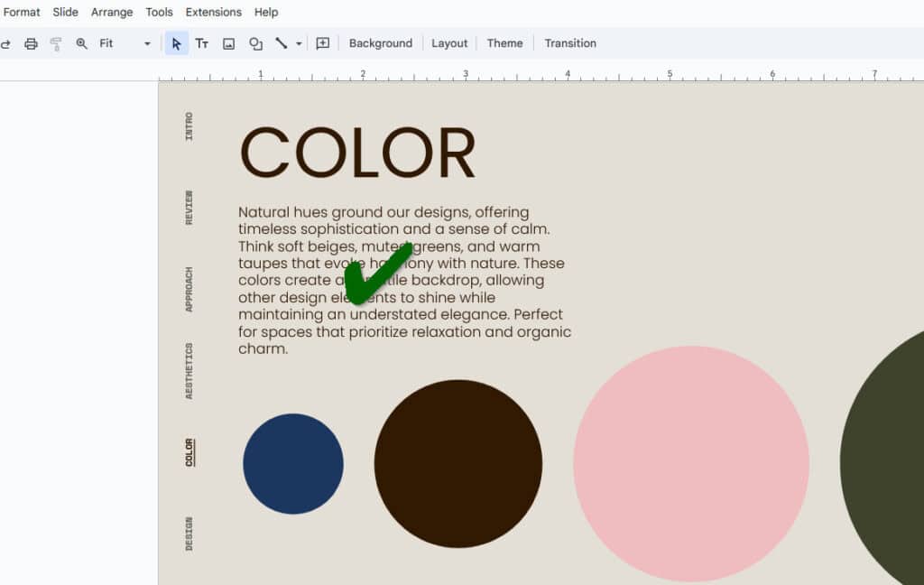This screenshot has height=585, width=924.
Task: Open the Background settings
Action: point(381,43)
